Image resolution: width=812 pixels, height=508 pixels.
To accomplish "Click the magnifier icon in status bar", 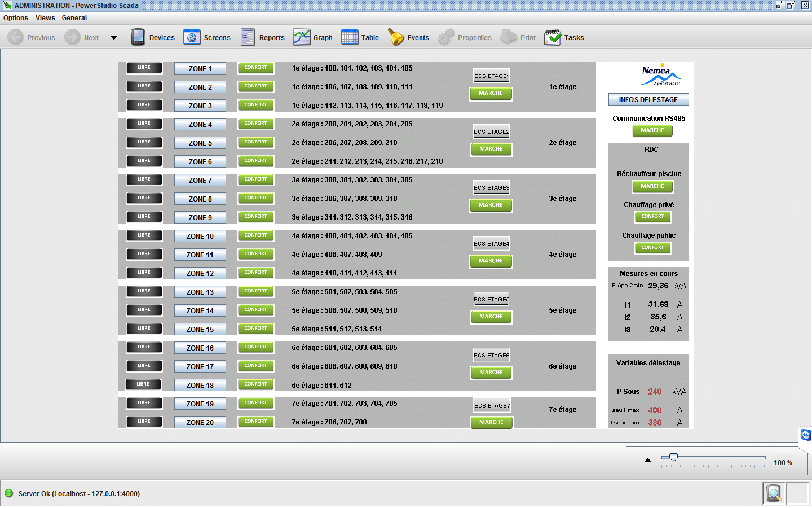I will 774,493.
